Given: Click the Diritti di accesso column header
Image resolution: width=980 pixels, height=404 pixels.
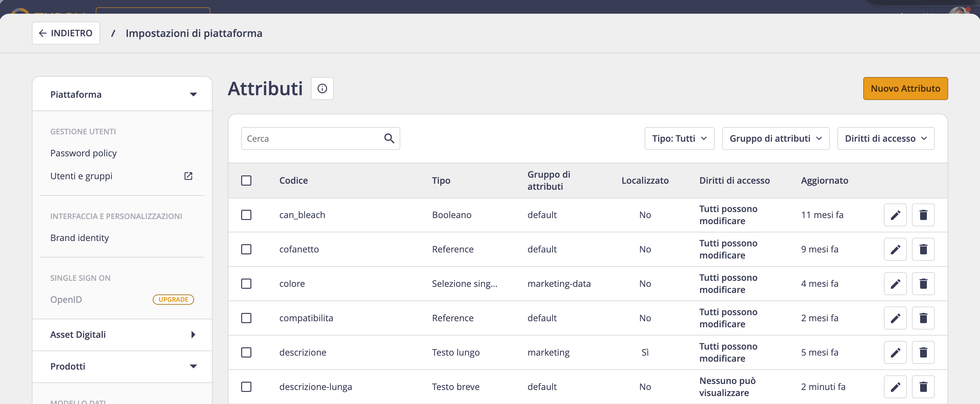Looking at the screenshot, I should [734, 181].
